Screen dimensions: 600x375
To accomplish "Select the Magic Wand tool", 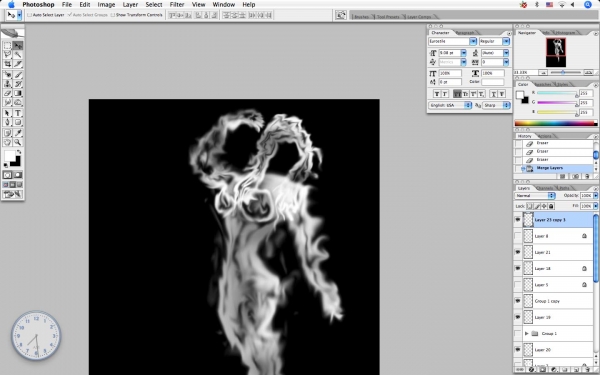I will click(18, 55).
